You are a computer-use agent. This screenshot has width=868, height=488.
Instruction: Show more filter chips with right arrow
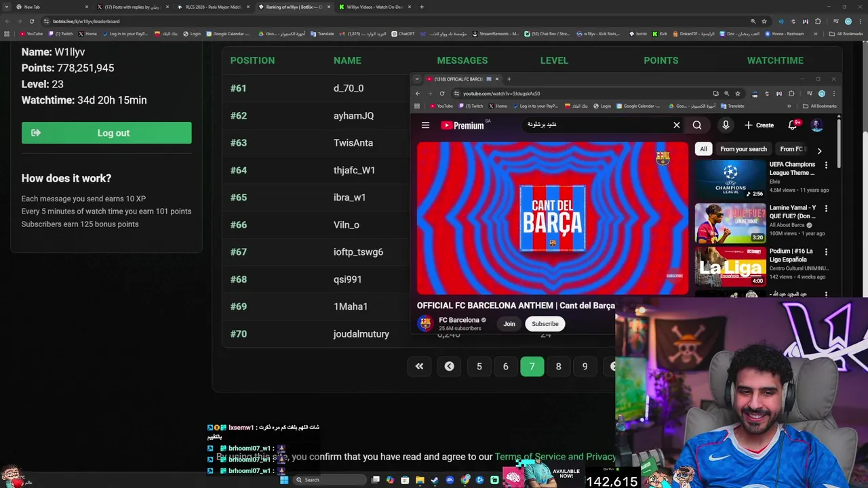point(819,150)
